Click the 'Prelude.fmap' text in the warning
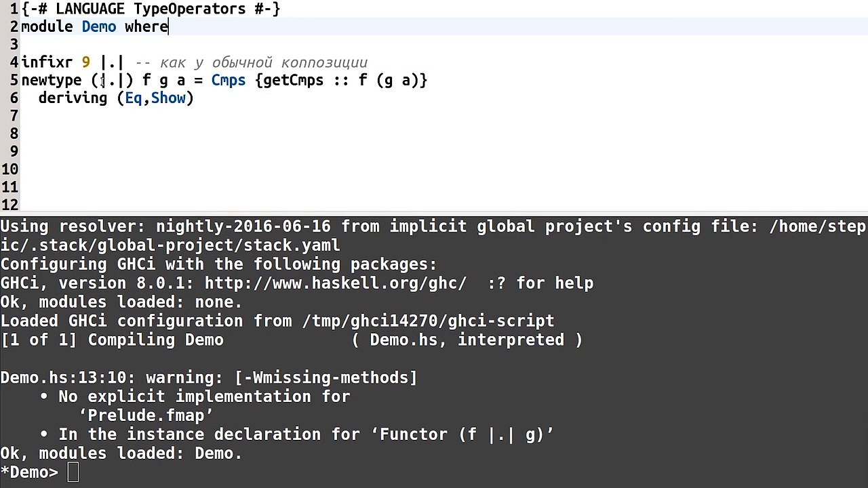Viewport: 868px width, 488px height. tap(146, 415)
